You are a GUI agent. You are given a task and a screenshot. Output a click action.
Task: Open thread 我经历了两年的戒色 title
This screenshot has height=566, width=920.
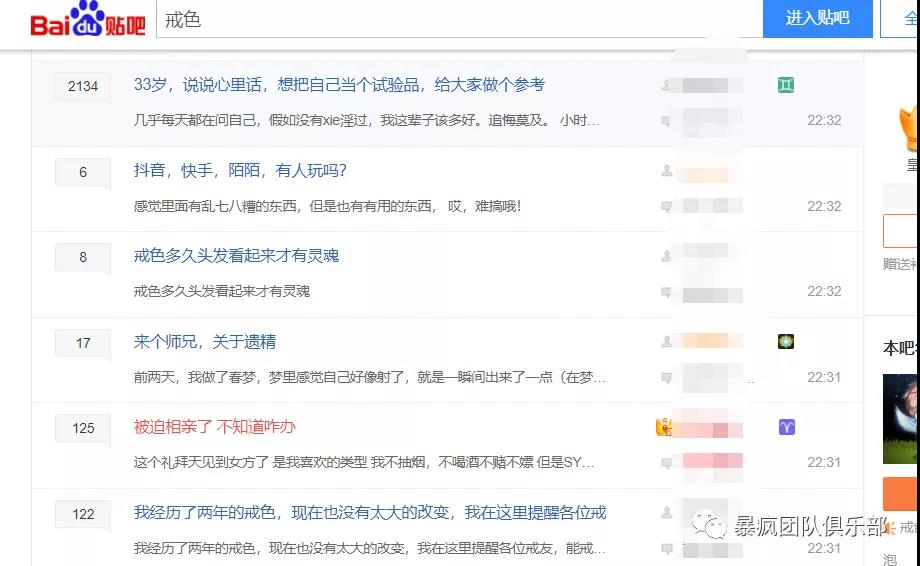(370, 513)
